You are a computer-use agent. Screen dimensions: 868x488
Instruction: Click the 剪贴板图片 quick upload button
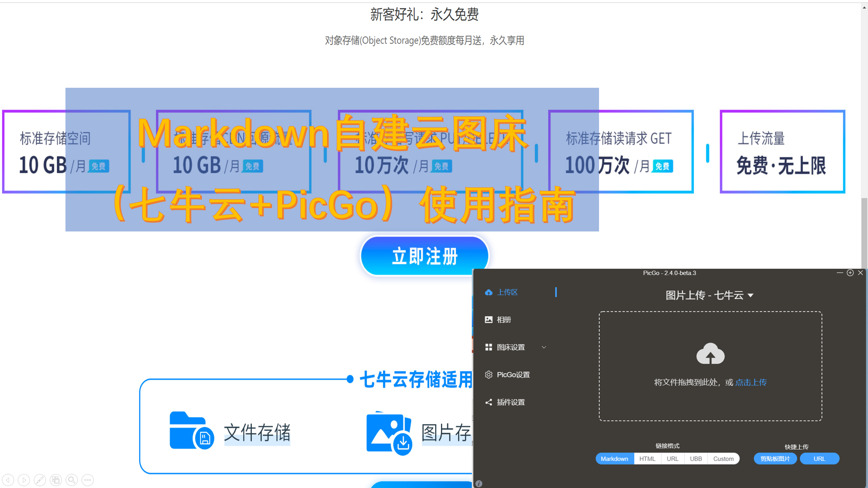pyautogui.click(x=775, y=459)
